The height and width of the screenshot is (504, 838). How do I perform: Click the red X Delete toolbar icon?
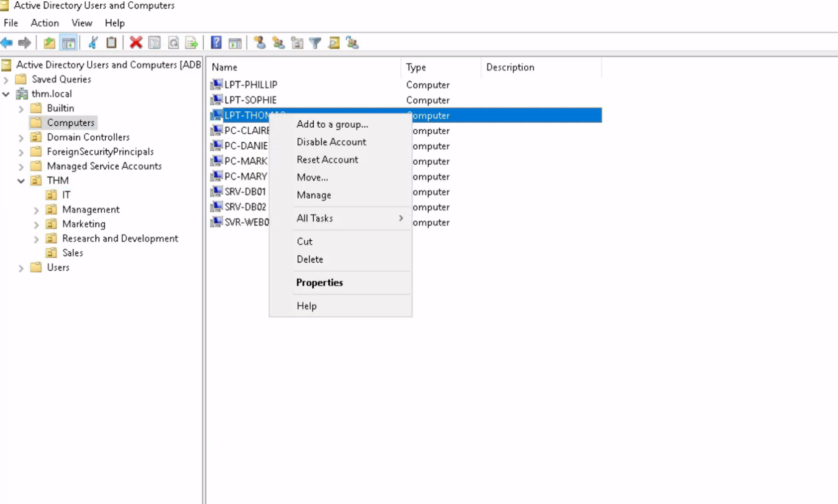point(136,43)
